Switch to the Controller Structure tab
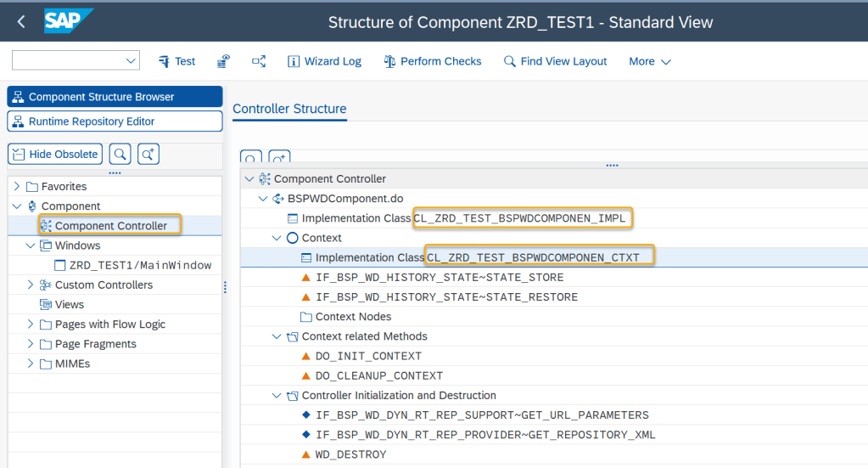This screenshot has width=868, height=468. [289, 109]
